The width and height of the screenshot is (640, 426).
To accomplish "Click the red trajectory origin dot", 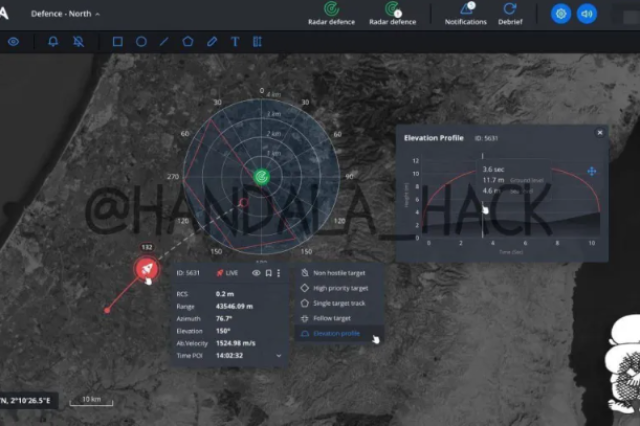I will (x=107, y=311).
